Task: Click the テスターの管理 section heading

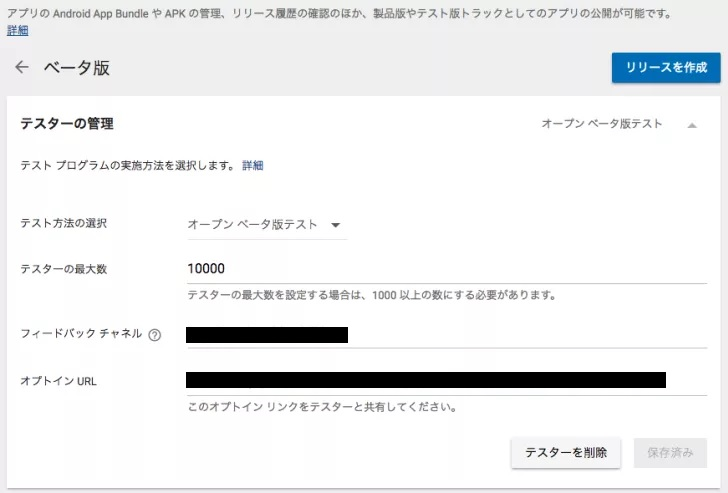Action: (67, 124)
